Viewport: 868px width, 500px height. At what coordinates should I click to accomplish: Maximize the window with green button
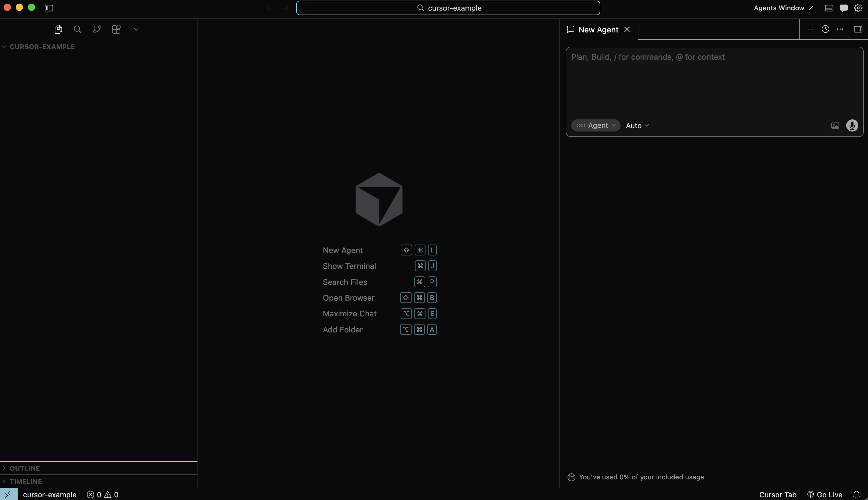(31, 8)
